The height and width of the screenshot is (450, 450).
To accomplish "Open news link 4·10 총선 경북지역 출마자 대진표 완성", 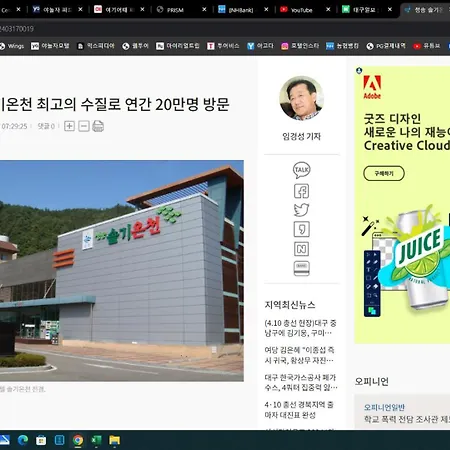I will (x=299, y=410).
